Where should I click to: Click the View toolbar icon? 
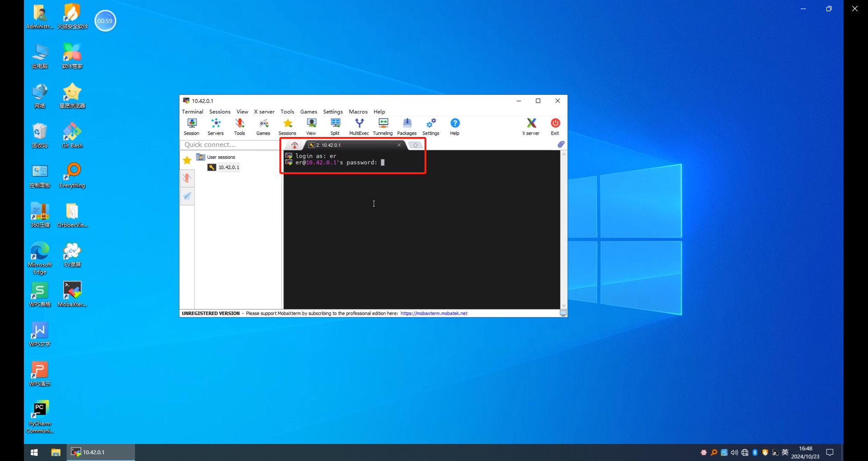click(311, 127)
